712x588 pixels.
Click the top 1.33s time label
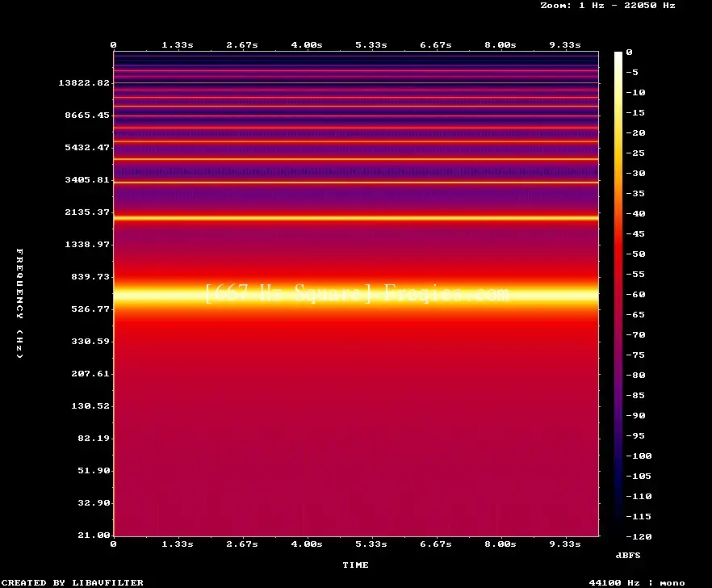coord(178,44)
